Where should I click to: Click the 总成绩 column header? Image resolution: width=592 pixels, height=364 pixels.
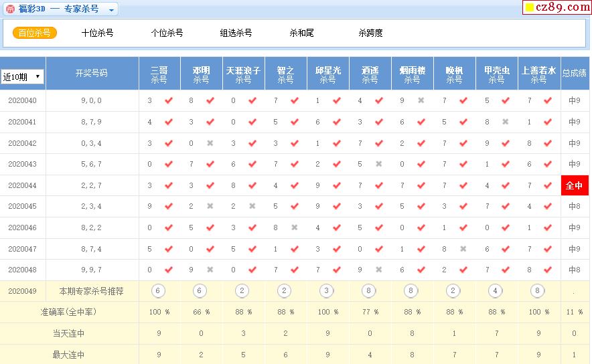575,74
